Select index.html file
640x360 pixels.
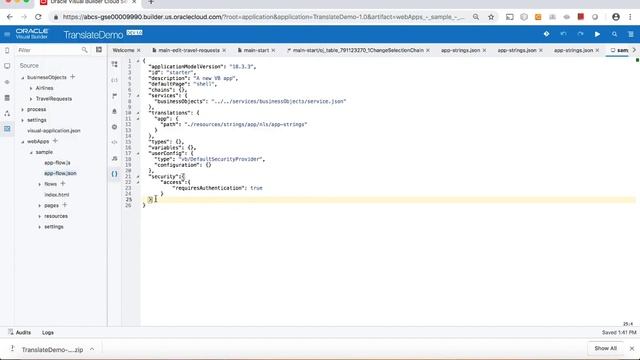(56, 195)
